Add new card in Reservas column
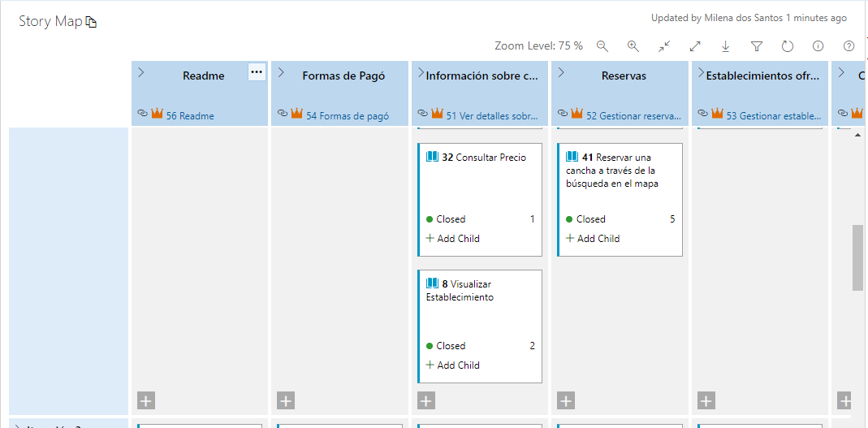The image size is (868, 428). (x=566, y=401)
